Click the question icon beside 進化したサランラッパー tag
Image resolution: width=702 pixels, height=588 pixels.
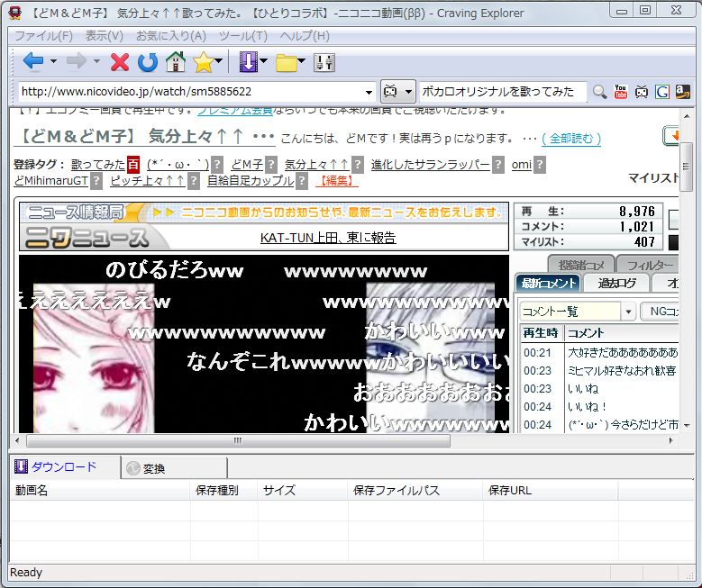click(x=497, y=165)
